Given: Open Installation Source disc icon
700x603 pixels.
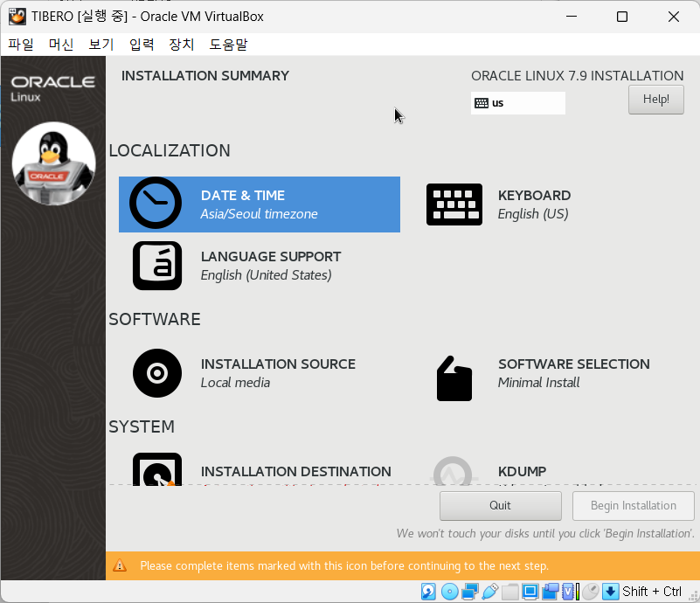Looking at the screenshot, I should [x=157, y=373].
